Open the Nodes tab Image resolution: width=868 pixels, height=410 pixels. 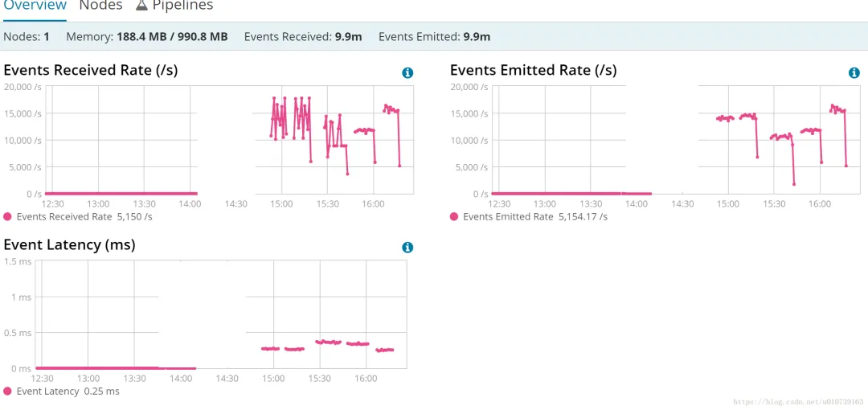(x=100, y=6)
